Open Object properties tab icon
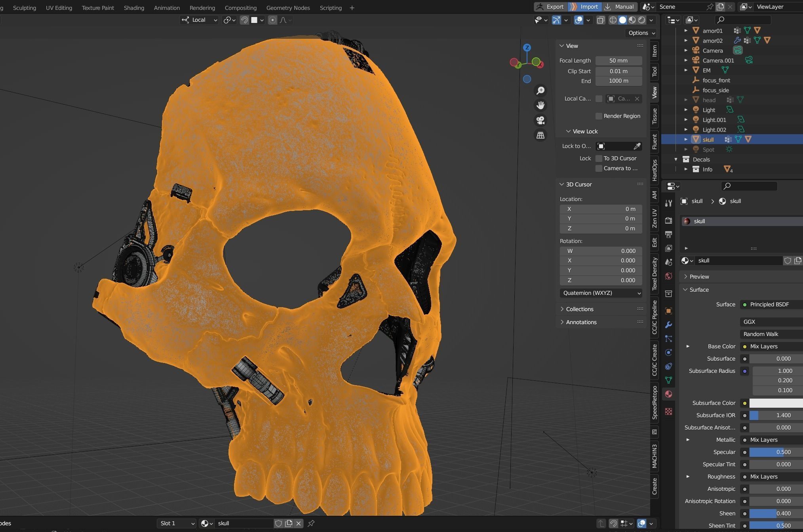This screenshot has height=532, width=803. coord(669,311)
